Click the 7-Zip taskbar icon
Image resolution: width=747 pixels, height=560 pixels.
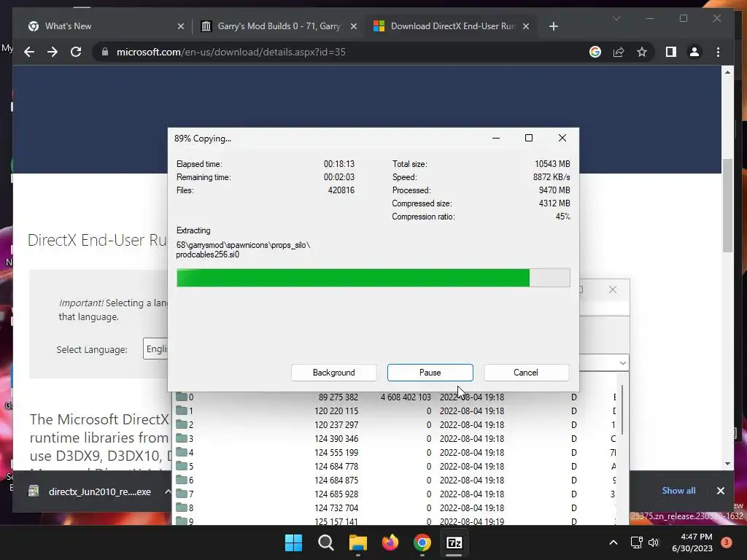[x=454, y=542]
